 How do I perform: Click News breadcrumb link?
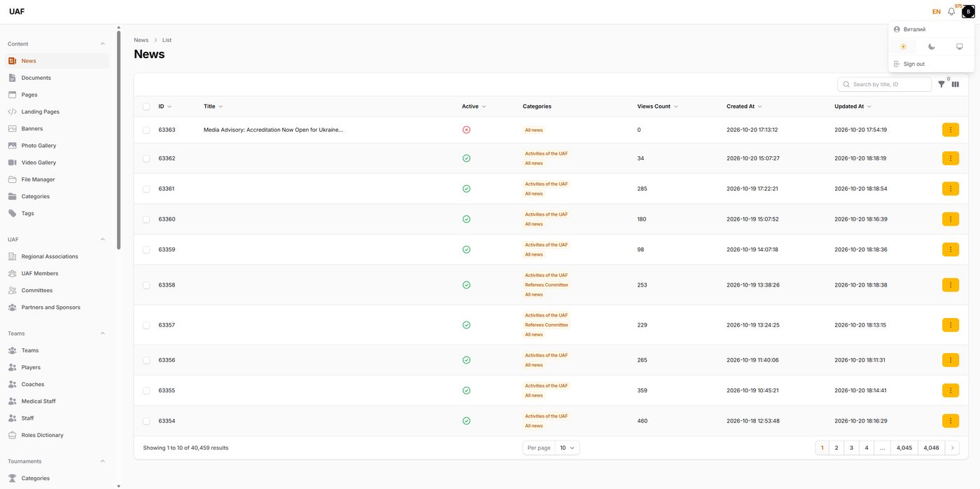[141, 40]
